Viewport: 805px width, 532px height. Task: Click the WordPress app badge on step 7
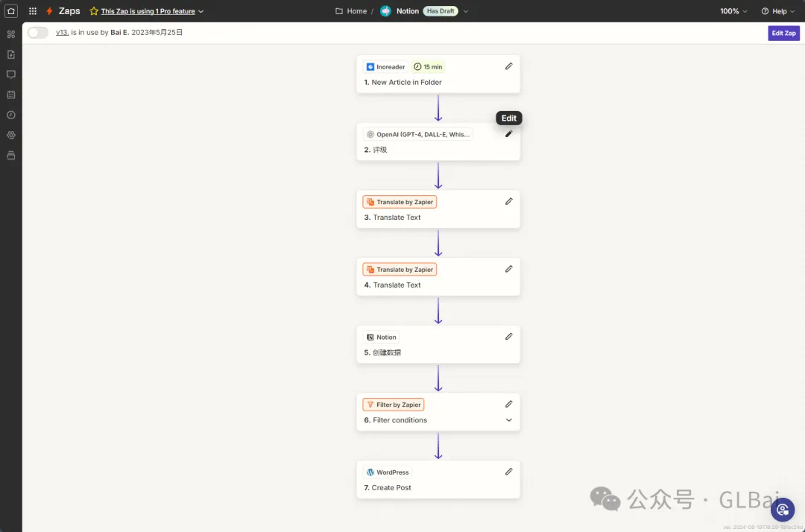(388, 472)
